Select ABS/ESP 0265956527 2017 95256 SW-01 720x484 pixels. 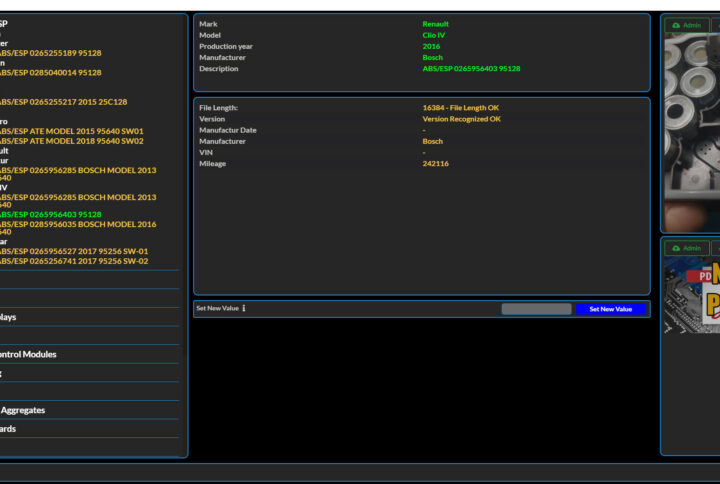coord(73,252)
